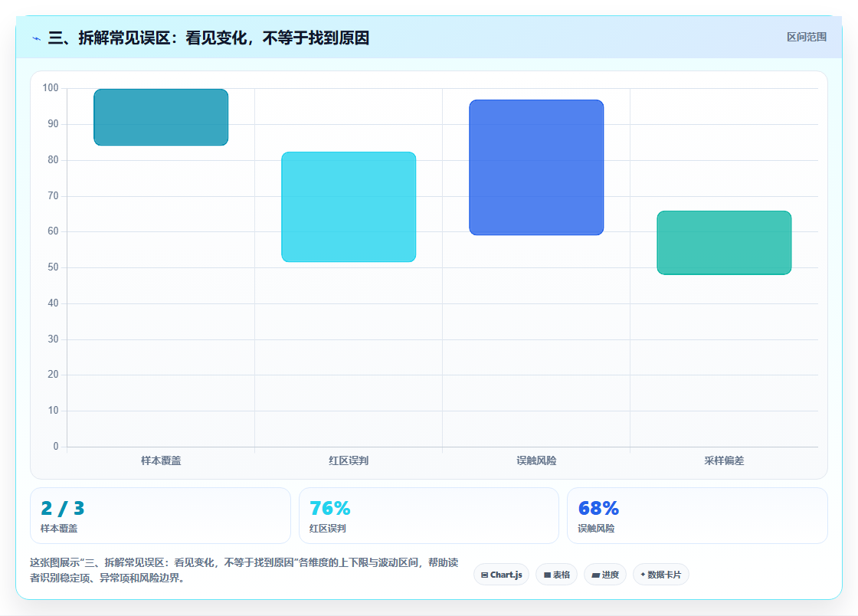Click the section title 三、拆解常见误区
This screenshot has width=858, height=616.
point(208,38)
